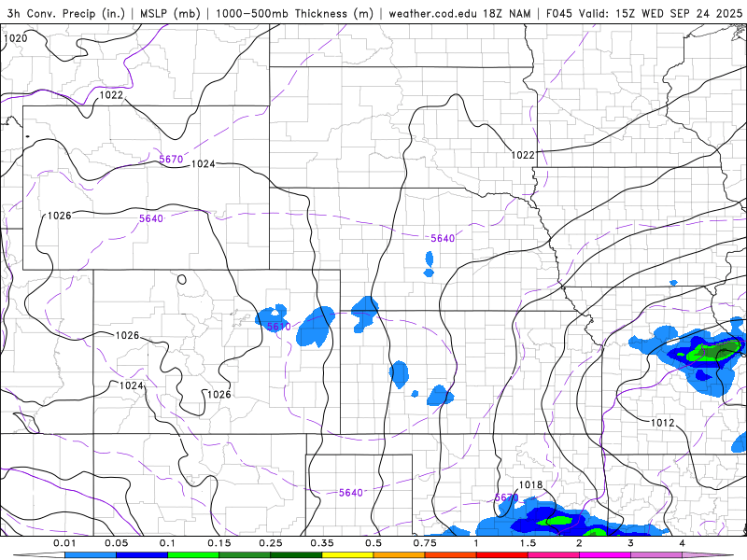Select the '0.75' legend value

pyautogui.click(x=425, y=543)
